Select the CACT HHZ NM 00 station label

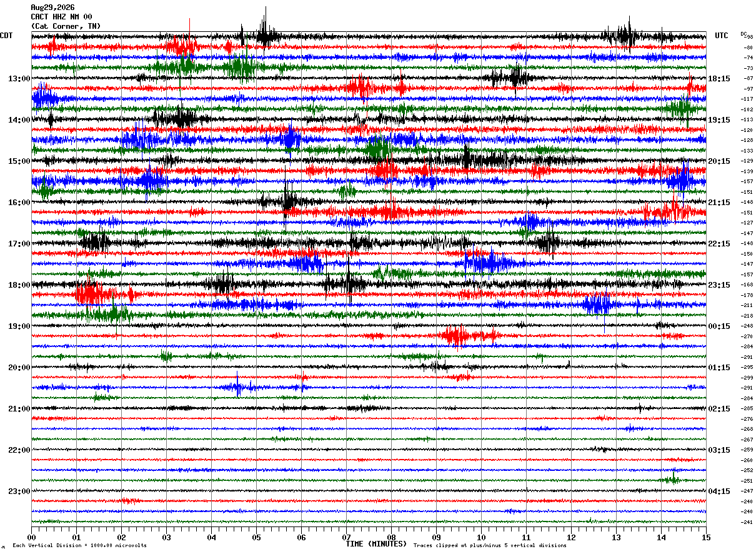[x=61, y=17]
